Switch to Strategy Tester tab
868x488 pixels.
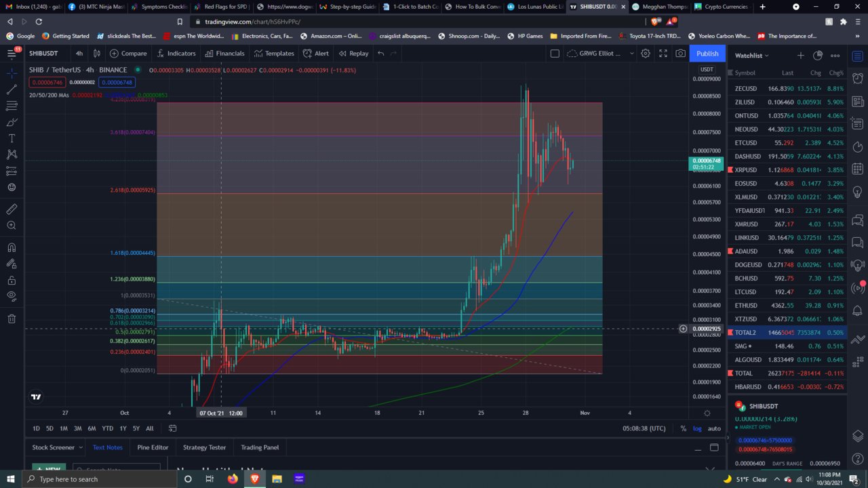point(204,447)
